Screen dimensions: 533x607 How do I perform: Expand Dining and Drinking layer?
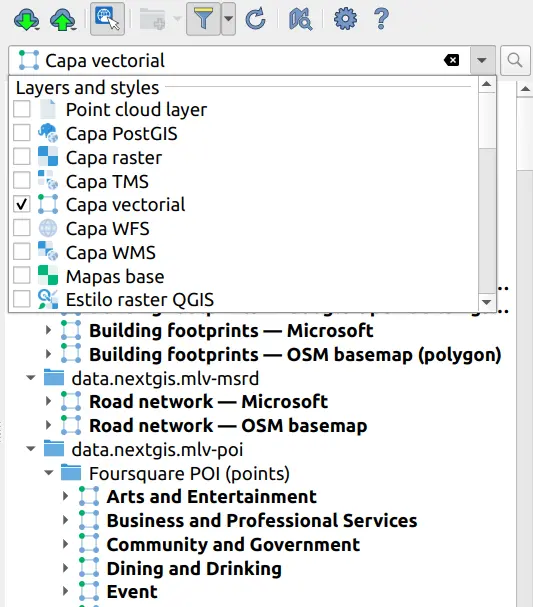tap(65, 568)
